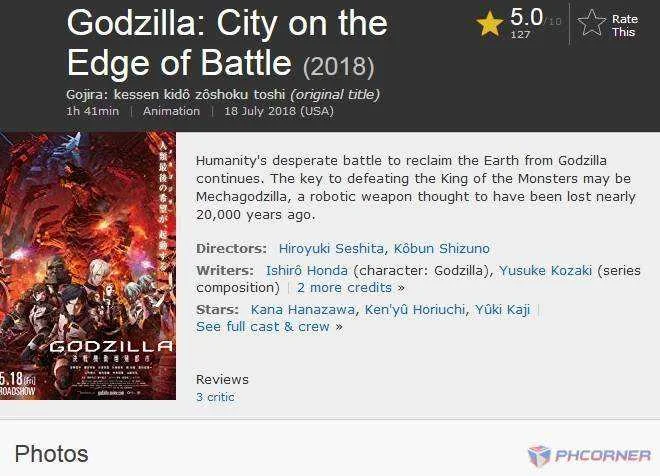
Task: Expand See full cast & crew
Action: 263,327
